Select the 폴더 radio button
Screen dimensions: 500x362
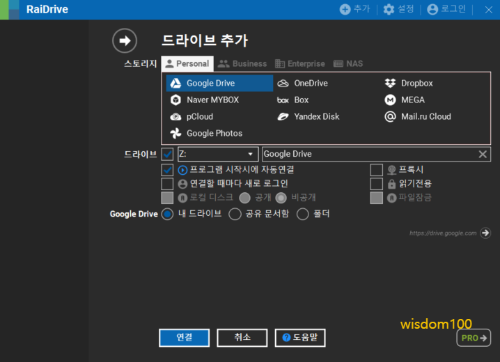pyautogui.click(x=303, y=214)
